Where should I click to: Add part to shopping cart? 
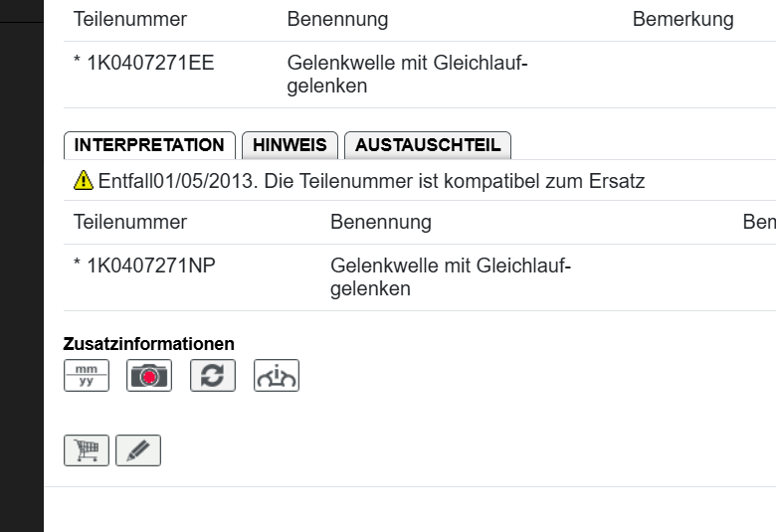point(87,450)
